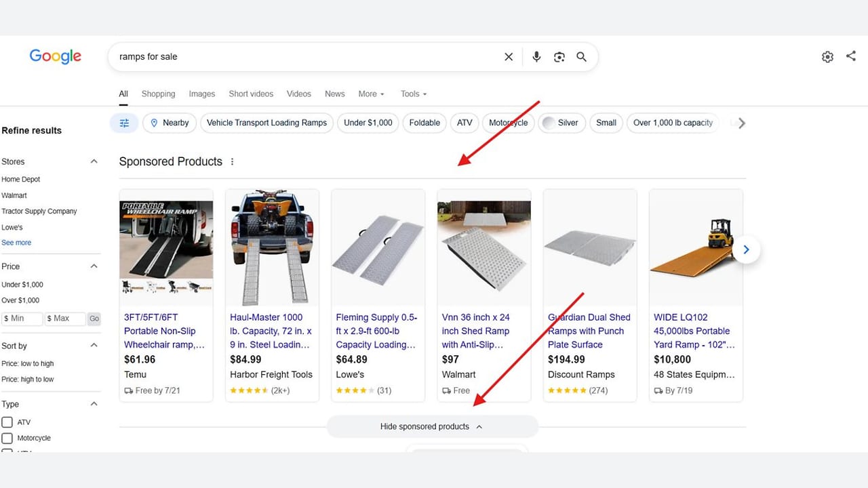Collapse with Hide sponsored products button

click(432, 426)
